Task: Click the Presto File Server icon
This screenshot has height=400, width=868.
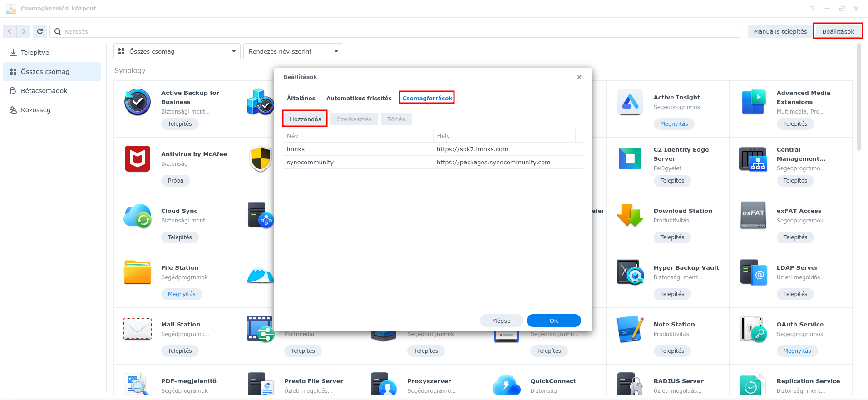Action: click(261, 384)
